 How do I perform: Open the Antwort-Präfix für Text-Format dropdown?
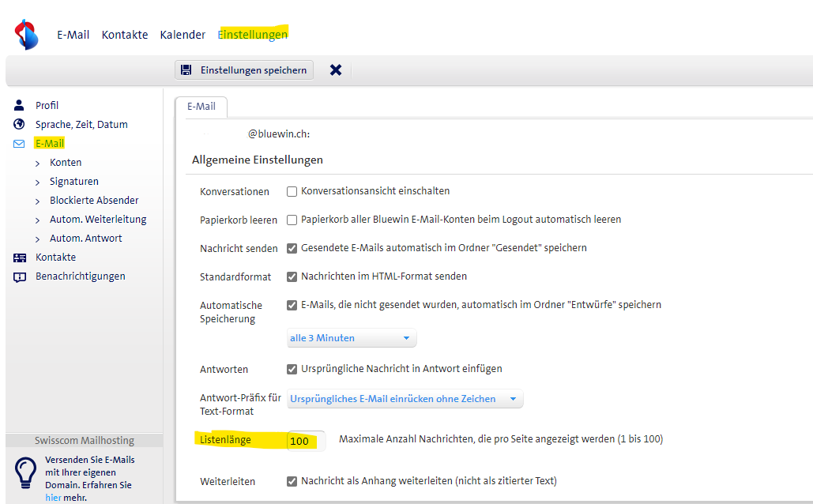(404, 399)
